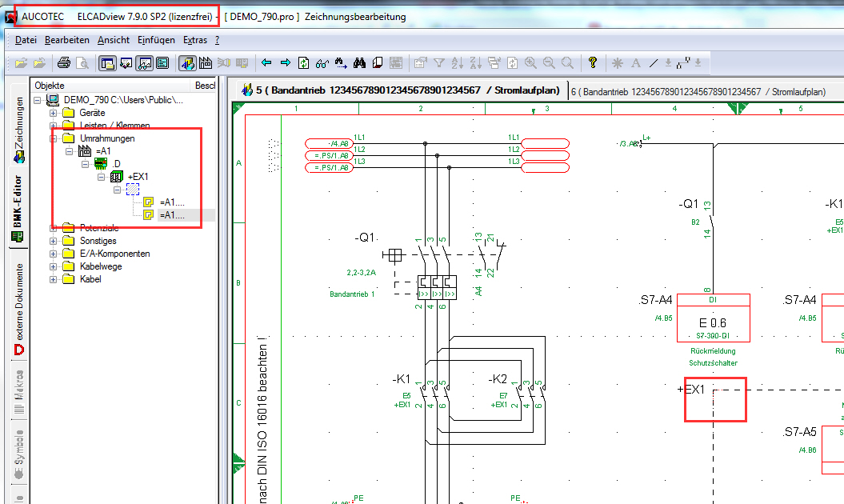The height and width of the screenshot is (504, 844).
Task: Select the Umrahmungen folder in tree
Action: tap(107, 138)
